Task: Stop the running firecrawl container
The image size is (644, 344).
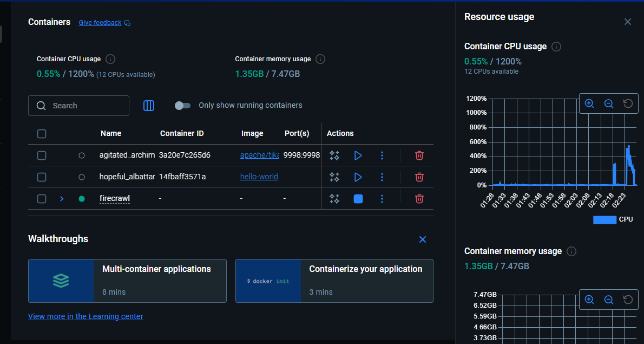Action: 358,199
